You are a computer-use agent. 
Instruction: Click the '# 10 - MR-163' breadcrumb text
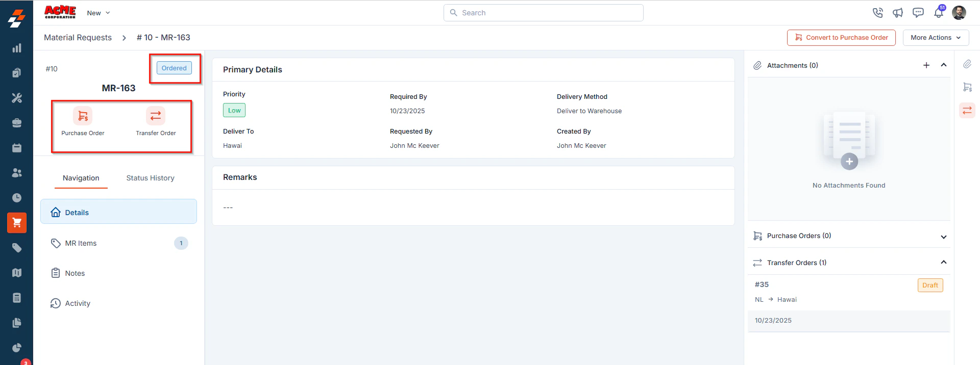click(163, 37)
